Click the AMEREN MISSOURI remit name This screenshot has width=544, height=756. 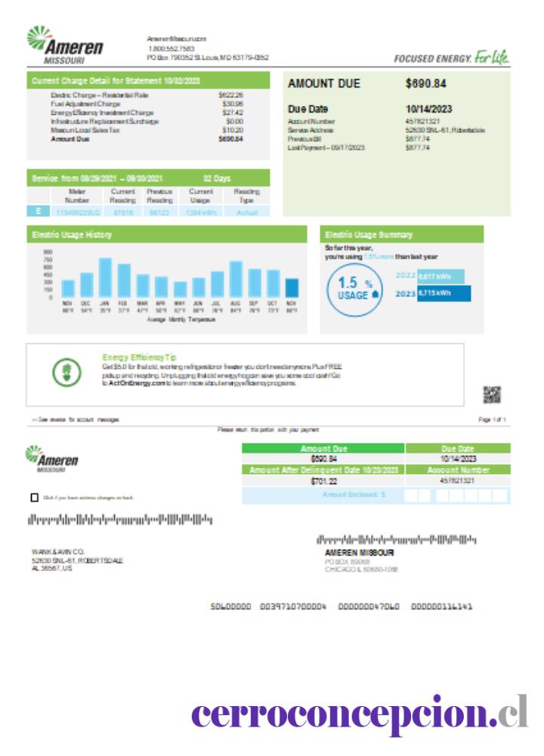click(x=359, y=553)
